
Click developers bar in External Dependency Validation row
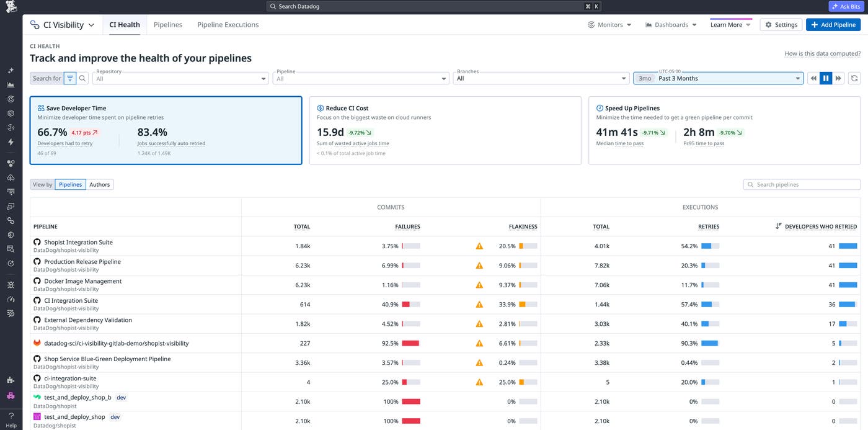pos(848,324)
